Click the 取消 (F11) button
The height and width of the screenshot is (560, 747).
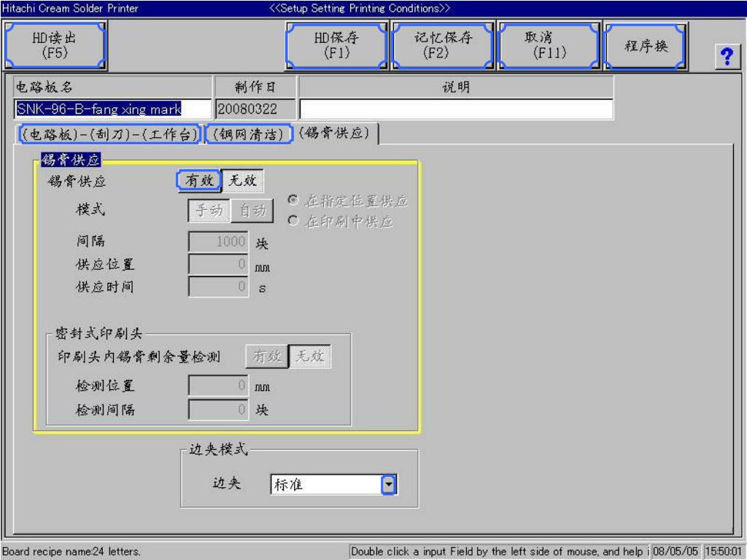click(x=549, y=46)
